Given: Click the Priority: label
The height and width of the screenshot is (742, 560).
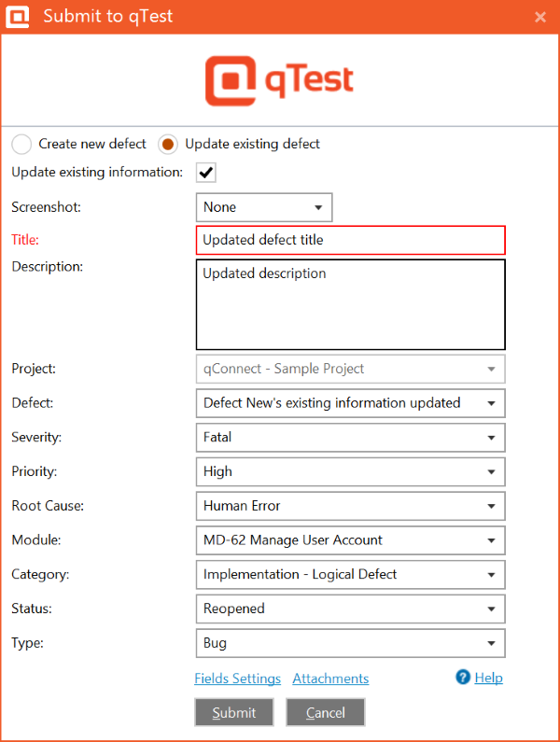Looking at the screenshot, I should (35, 471).
